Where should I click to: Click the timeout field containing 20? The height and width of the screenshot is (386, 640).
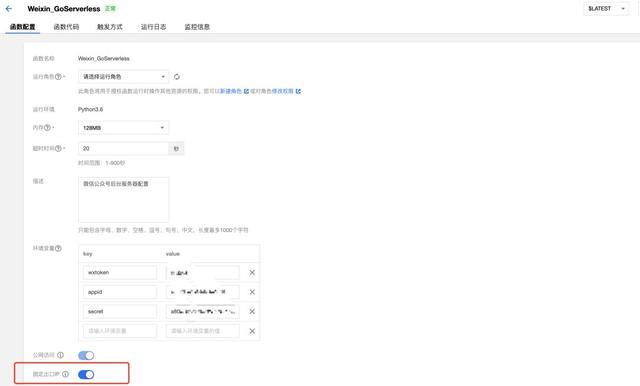(x=123, y=149)
